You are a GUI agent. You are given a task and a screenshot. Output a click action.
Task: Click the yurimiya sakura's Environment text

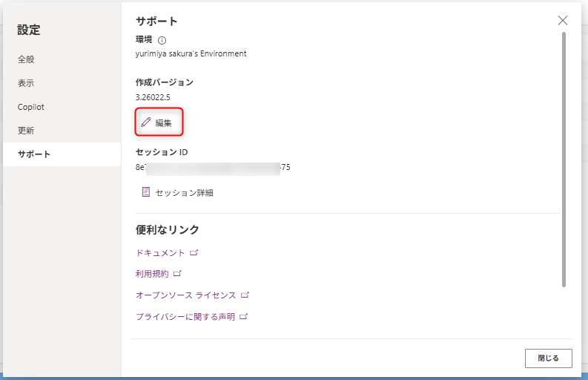tap(191, 53)
